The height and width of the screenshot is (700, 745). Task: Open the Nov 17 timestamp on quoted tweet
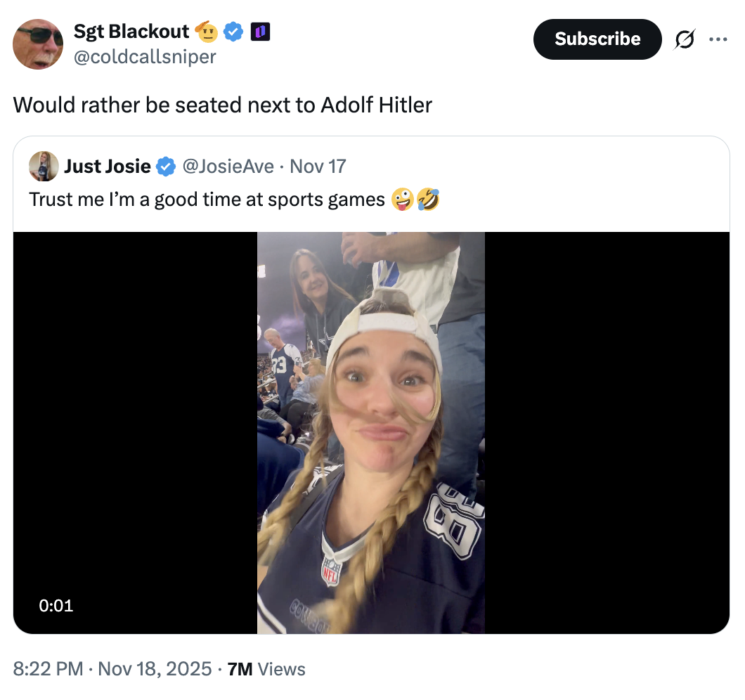[x=316, y=166]
